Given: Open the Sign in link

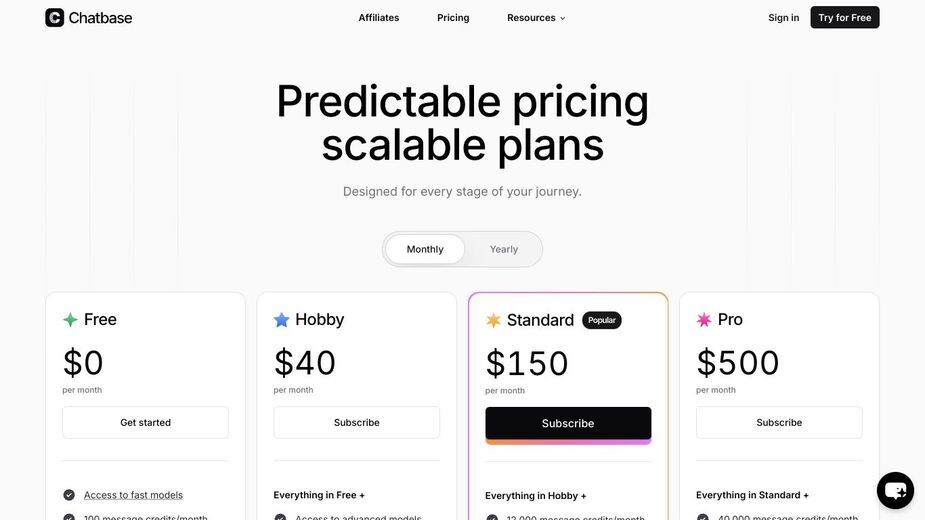Looking at the screenshot, I should (x=783, y=18).
